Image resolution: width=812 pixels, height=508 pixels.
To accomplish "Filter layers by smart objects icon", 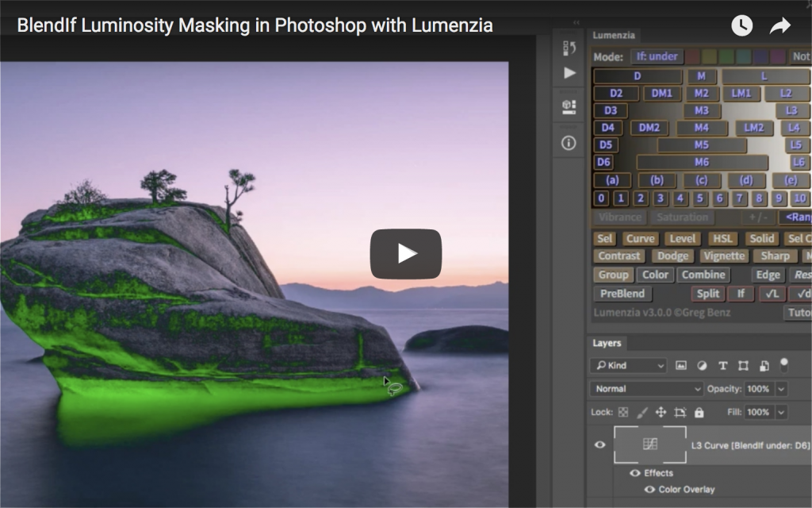I will (764, 365).
